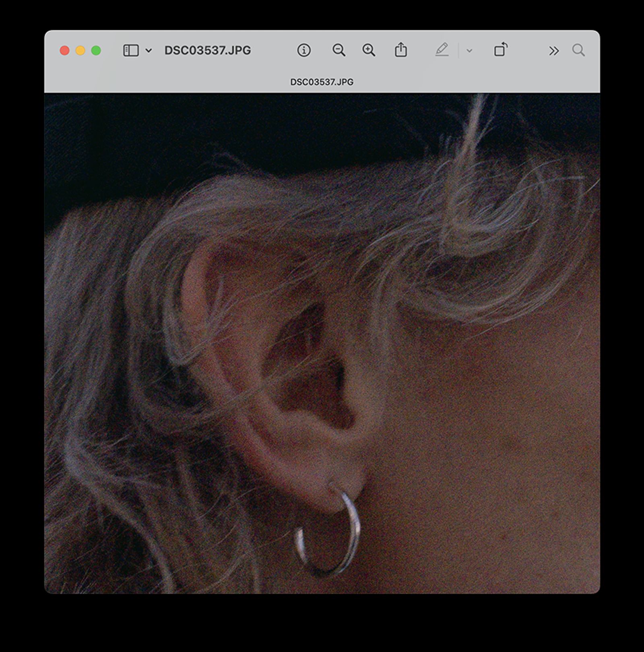
Task: Rotate the image left
Action: [500, 50]
